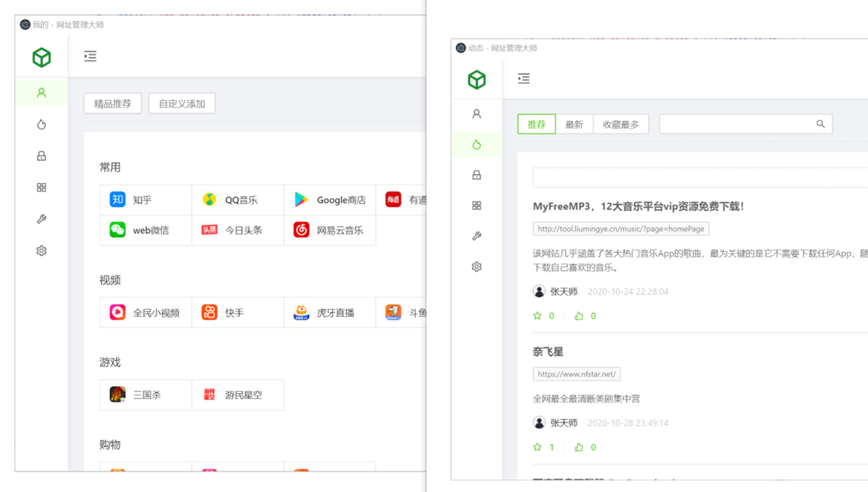Click the wrench tools icon in left window sidebar
This screenshot has width=868, height=492.
click(x=42, y=219)
